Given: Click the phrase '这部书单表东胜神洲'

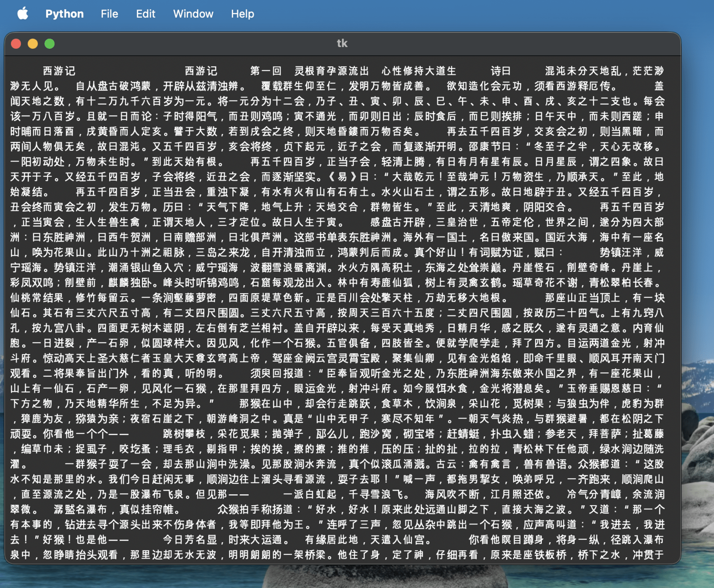Looking at the screenshot, I should pos(342,238).
